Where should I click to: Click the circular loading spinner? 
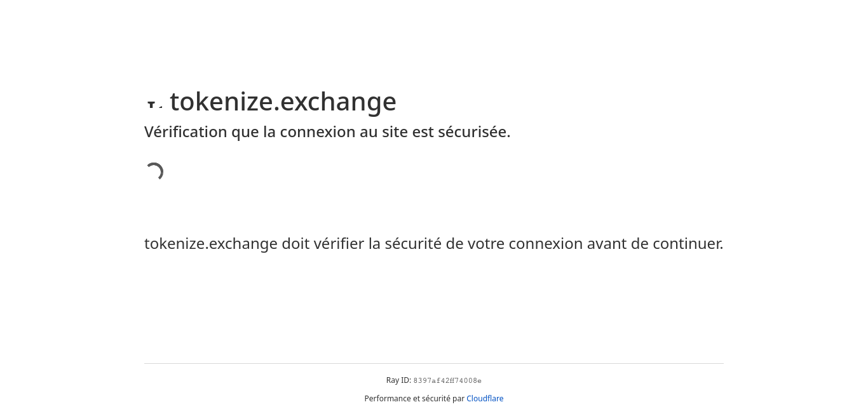154,172
